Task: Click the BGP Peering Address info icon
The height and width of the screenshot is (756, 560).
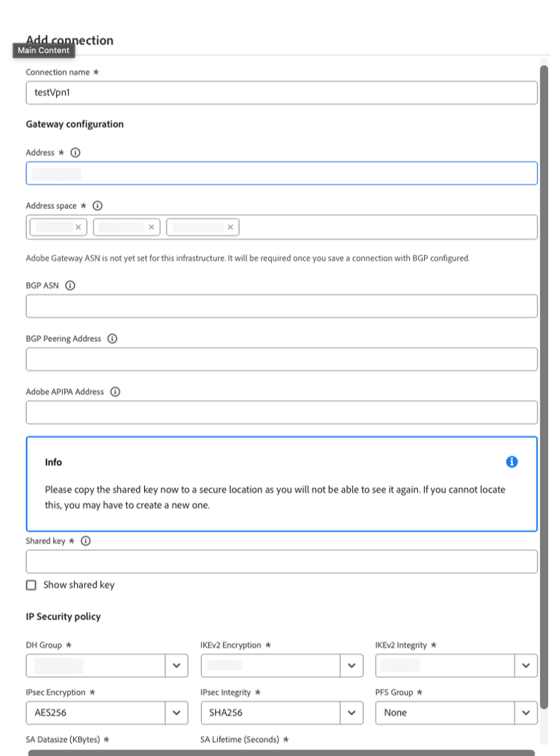Action: [x=113, y=339]
